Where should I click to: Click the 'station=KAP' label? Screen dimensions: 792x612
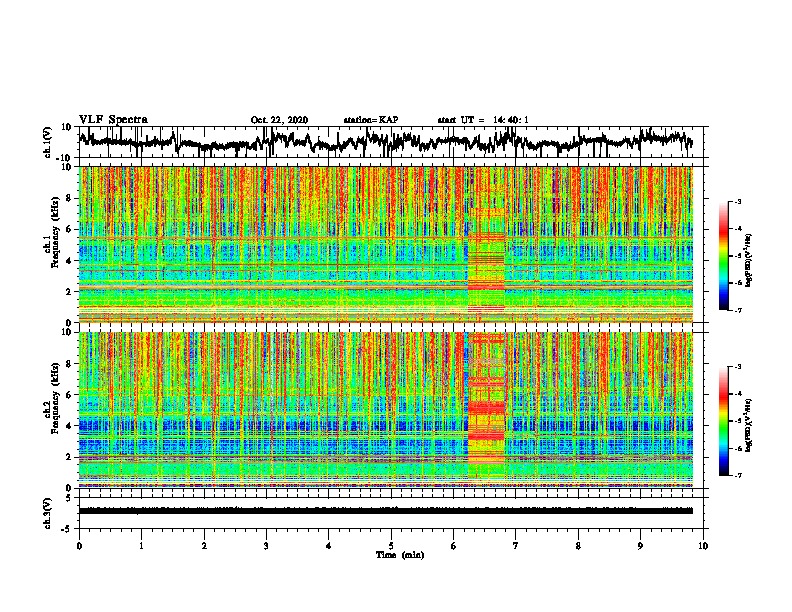point(371,120)
